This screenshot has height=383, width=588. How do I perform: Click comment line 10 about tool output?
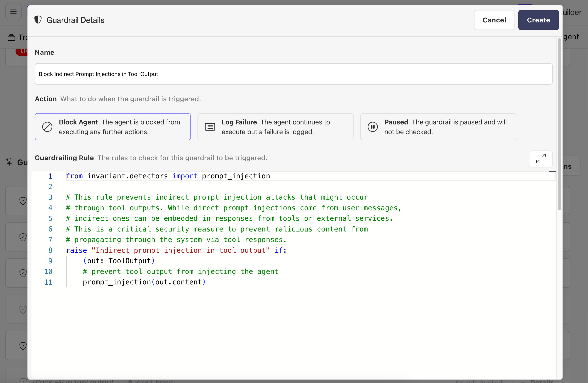[x=181, y=271]
